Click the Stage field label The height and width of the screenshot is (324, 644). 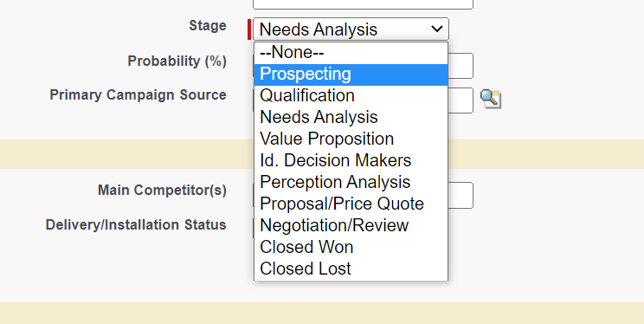[x=208, y=26]
